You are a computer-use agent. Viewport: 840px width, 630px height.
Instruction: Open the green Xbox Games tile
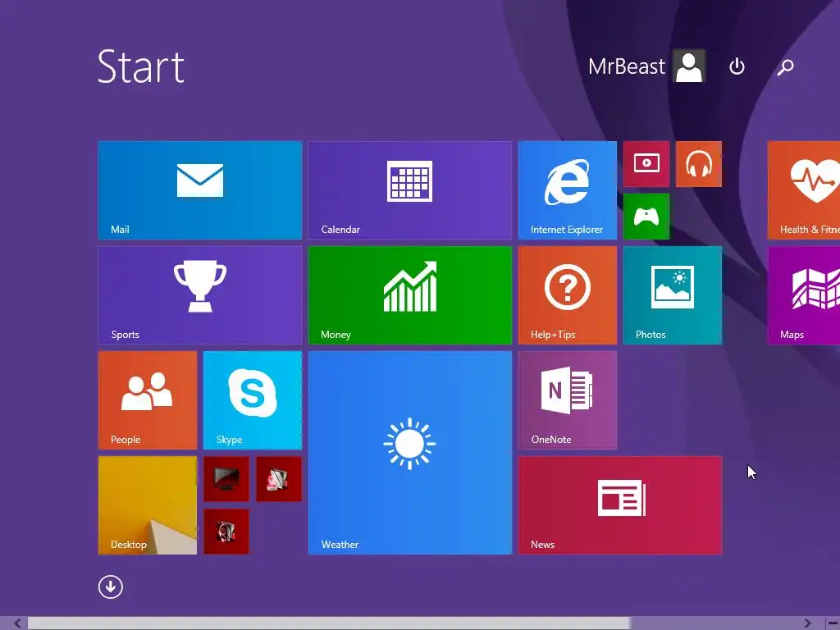tap(646, 217)
